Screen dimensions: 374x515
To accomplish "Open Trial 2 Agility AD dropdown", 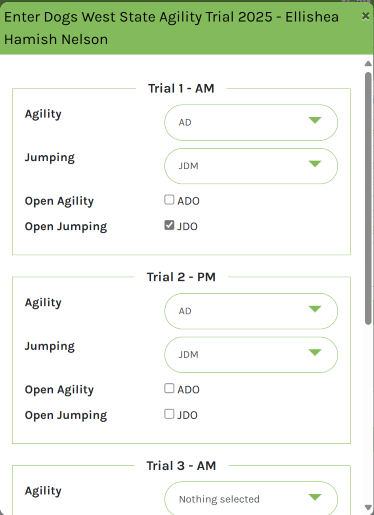I will pos(251,311).
